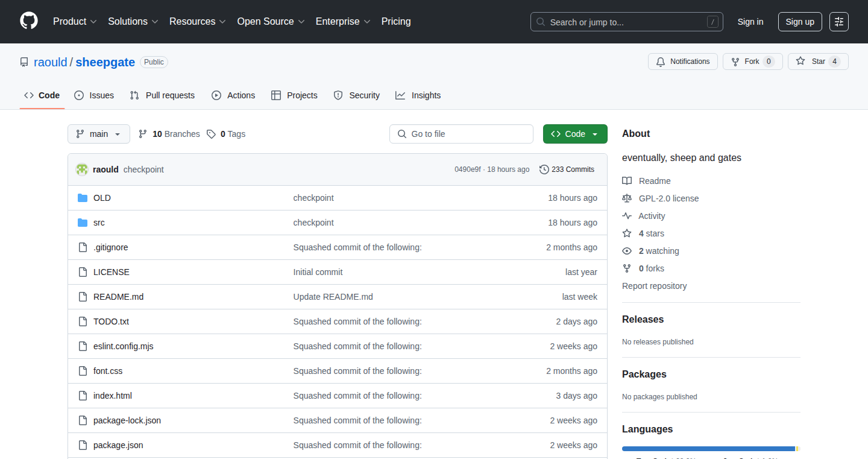Click the magnifier icon in Go to file

click(402, 134)
